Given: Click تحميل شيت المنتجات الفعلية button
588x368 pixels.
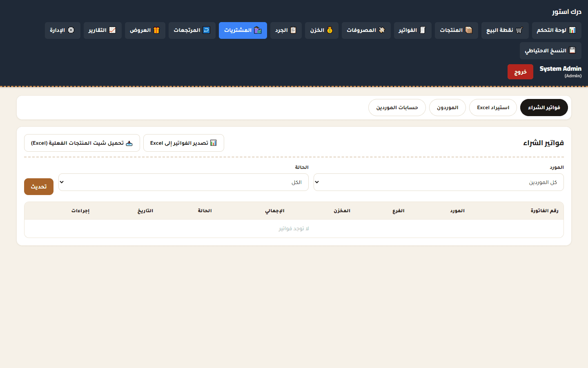Looking at the screenshot, I should (82, 143).
